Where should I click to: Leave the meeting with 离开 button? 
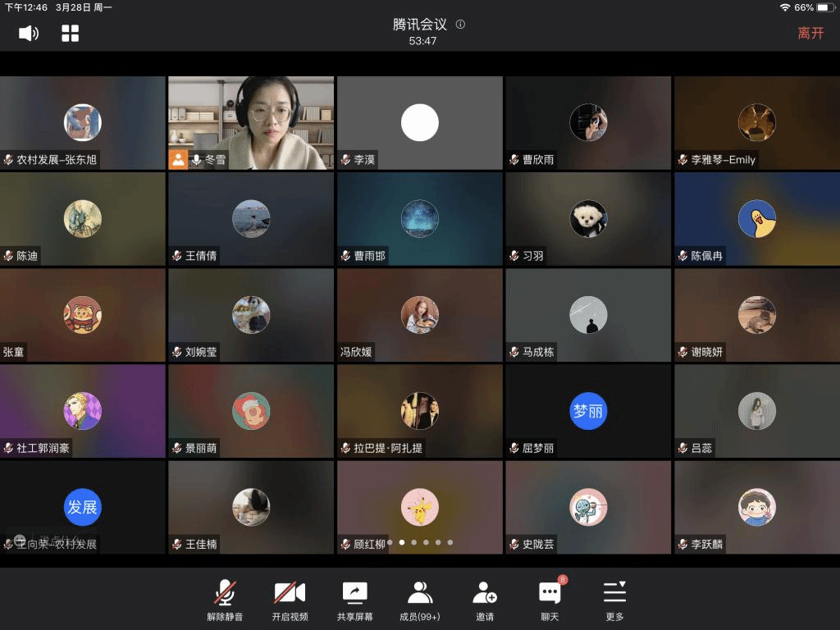click(810, 34)
